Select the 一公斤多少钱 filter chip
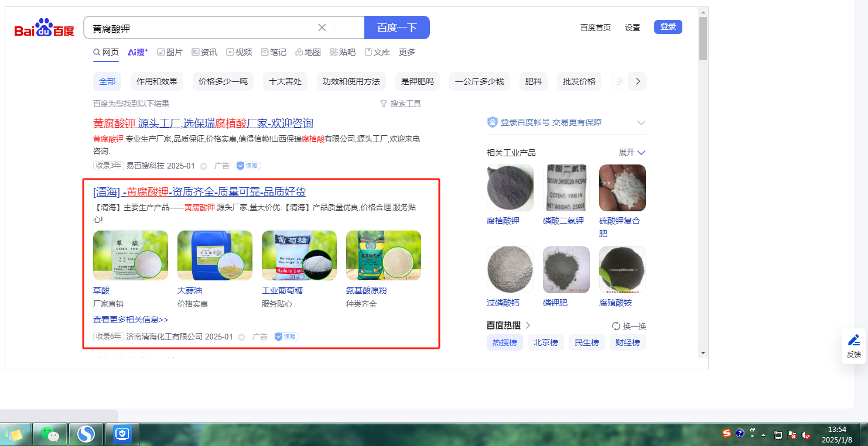 pyautogui.click(x=480, y=81)
